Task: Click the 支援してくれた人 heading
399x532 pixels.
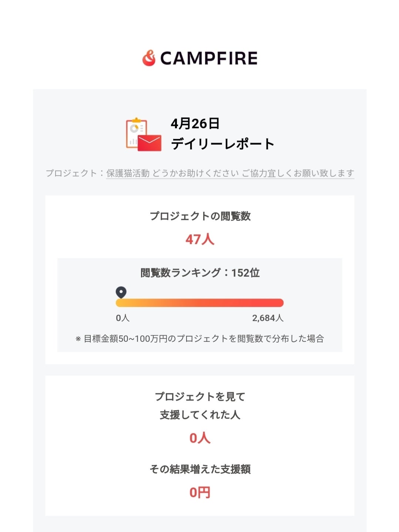Action: pyautogui.click(x=200, y=415)
